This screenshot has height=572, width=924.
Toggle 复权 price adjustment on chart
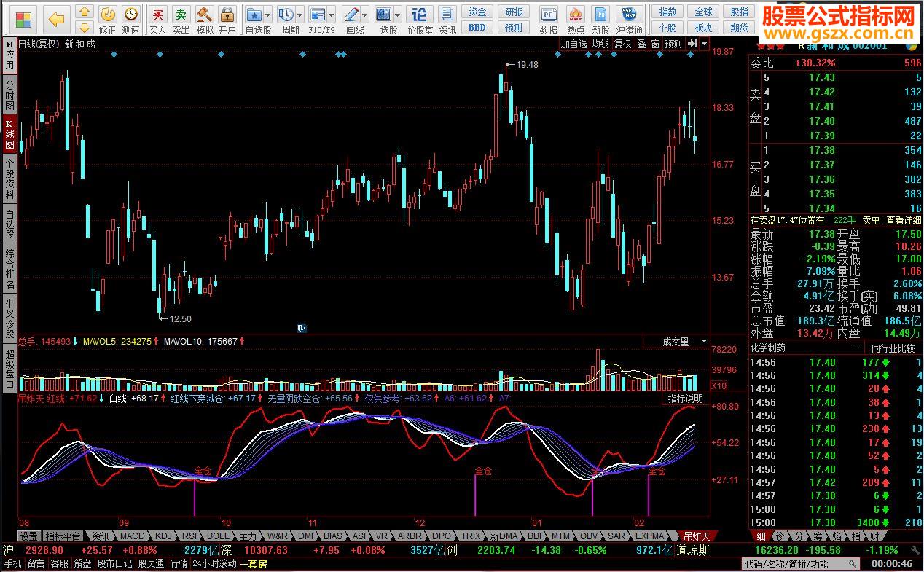click(x=622, y=44)
